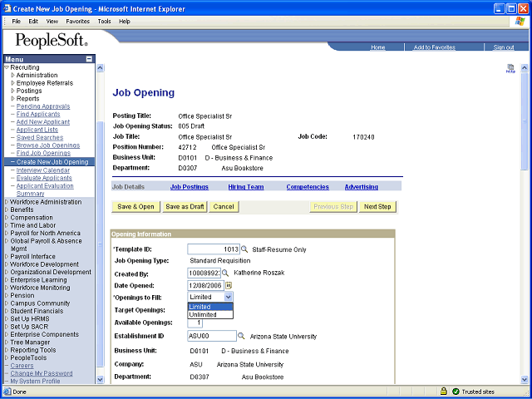The image size is (532, 399).
Task: Click the Save as Draft button
Action: [185, 207]
